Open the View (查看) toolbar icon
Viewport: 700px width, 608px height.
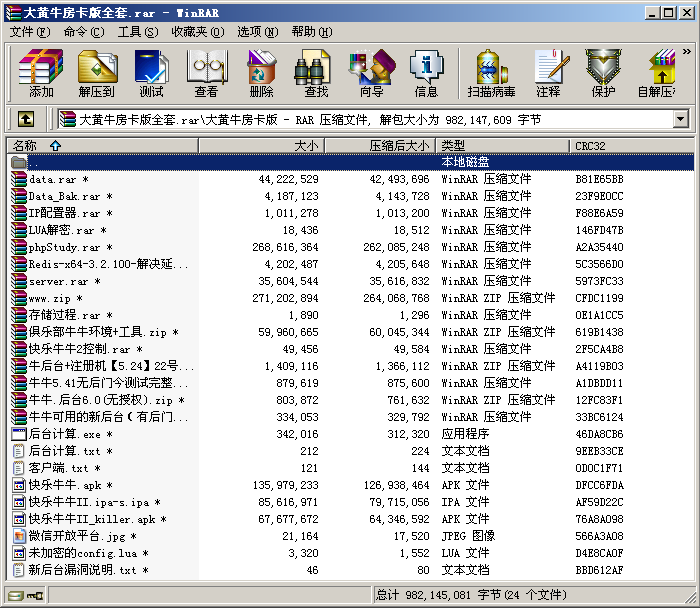coord(206,74)
